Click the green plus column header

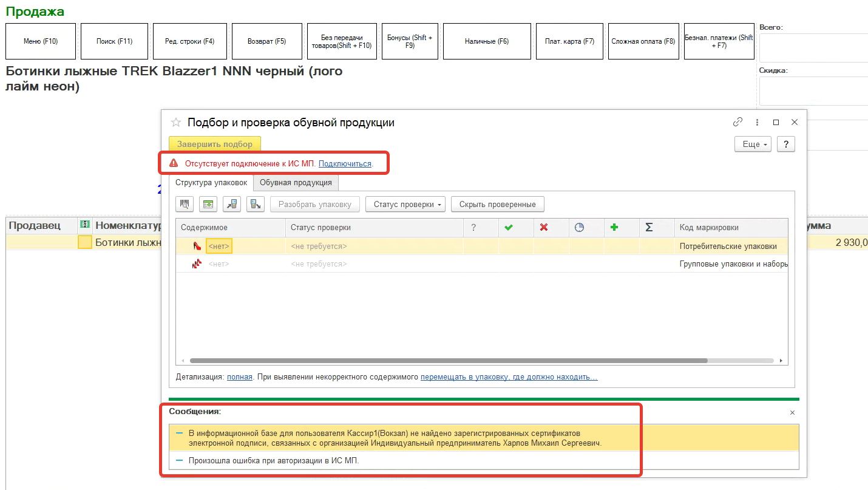[x=614, y=228]
